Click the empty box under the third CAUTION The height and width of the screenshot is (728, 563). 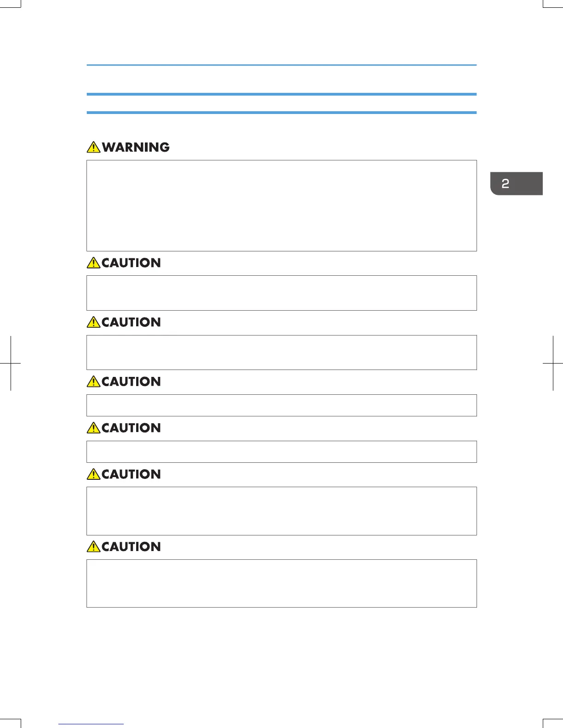pyautogui.click(x=281, y=405)
